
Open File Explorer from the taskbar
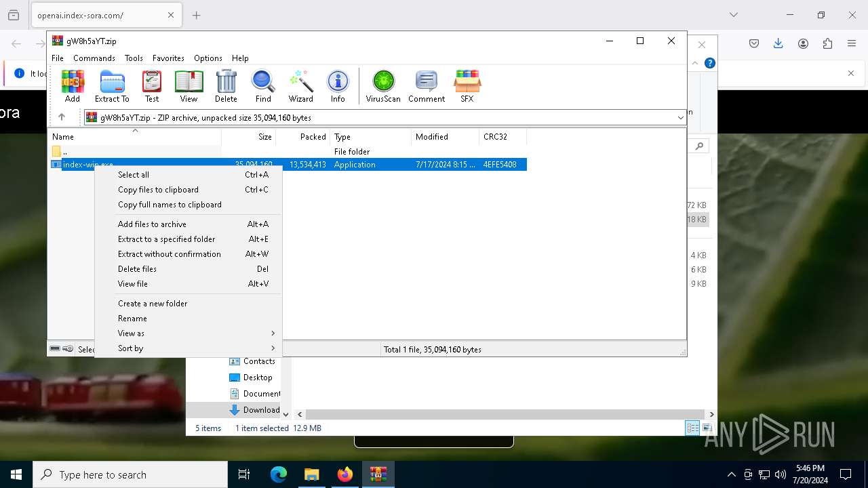(312, 474)
